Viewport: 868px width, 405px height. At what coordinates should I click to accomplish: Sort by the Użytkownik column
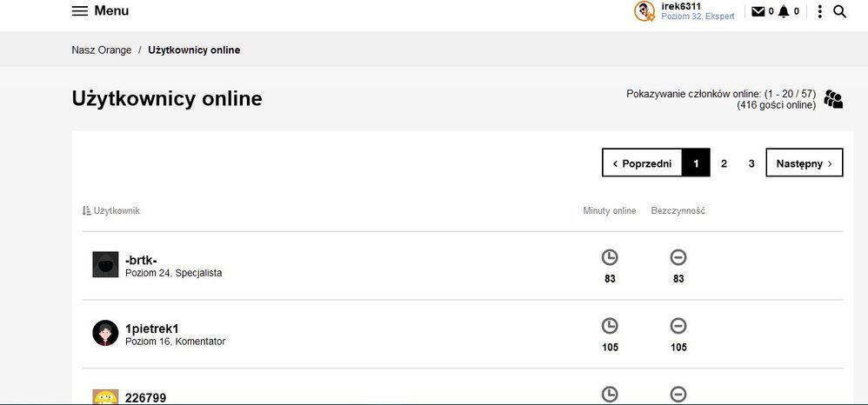pos(111,210)
